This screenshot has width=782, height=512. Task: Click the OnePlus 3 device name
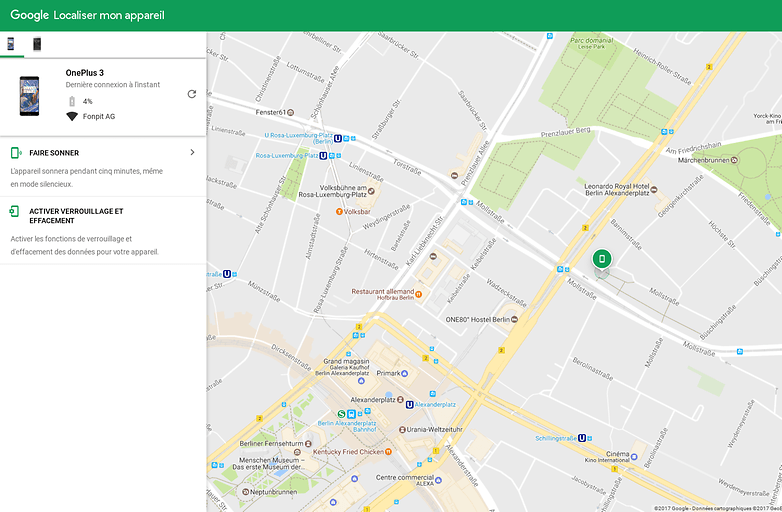[x=84, y=73]
